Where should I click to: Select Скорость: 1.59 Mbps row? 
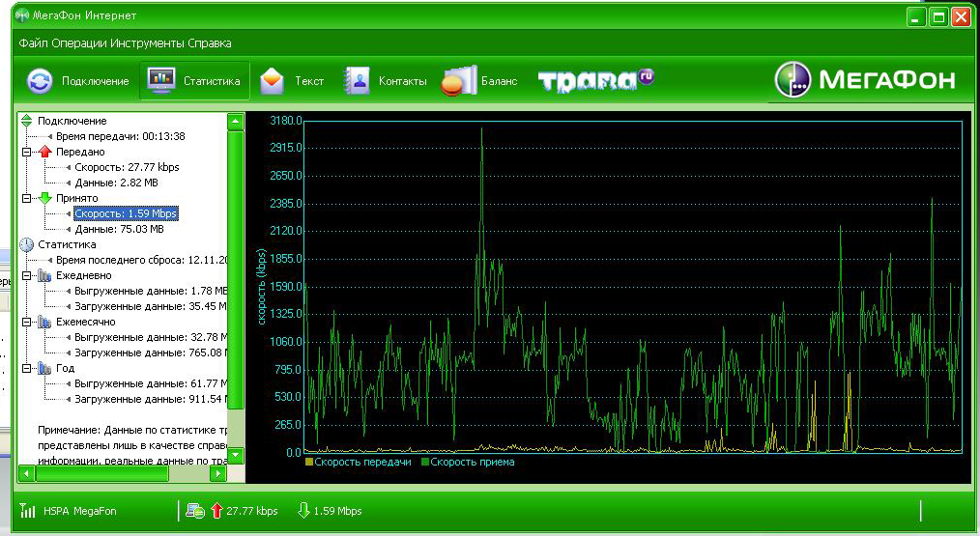tap(126, 213)
